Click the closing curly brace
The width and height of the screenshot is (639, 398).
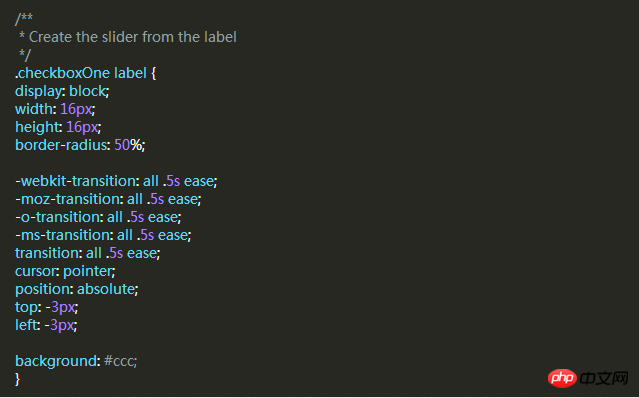(17, 379)
